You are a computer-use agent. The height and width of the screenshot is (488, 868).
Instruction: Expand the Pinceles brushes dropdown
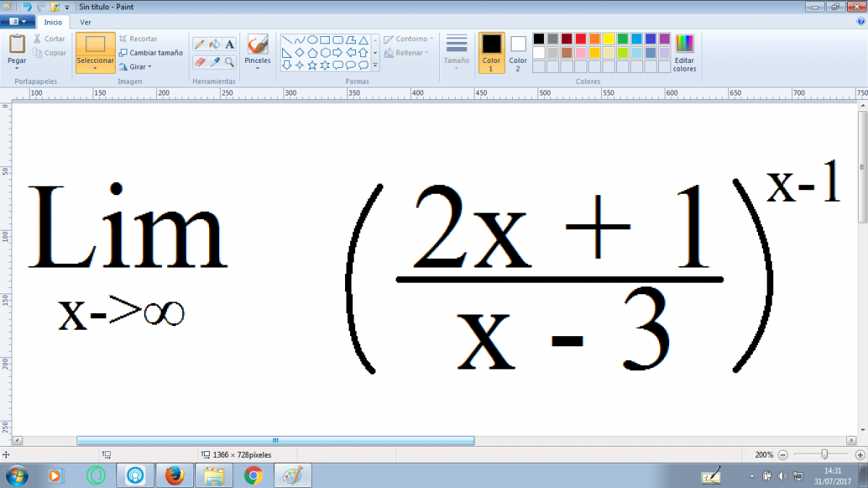click(x=258, y=67)
